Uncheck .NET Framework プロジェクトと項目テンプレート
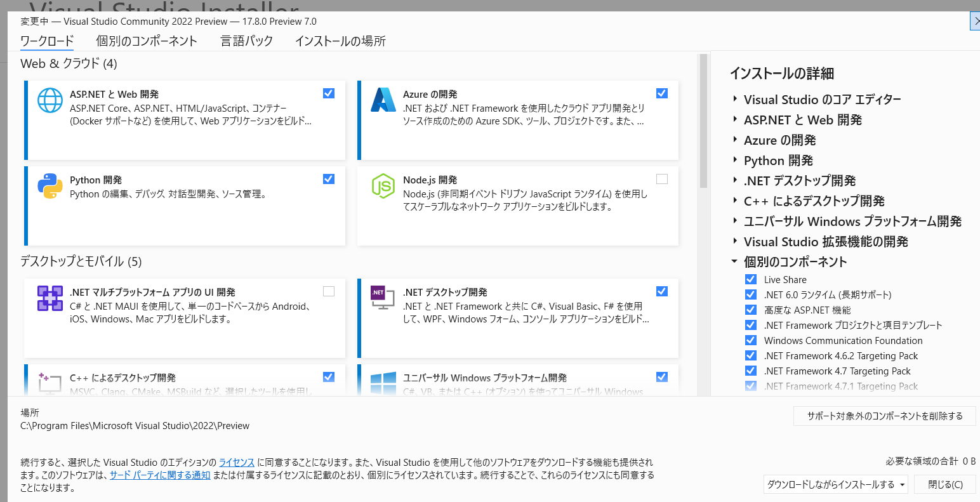 point(751,325)
